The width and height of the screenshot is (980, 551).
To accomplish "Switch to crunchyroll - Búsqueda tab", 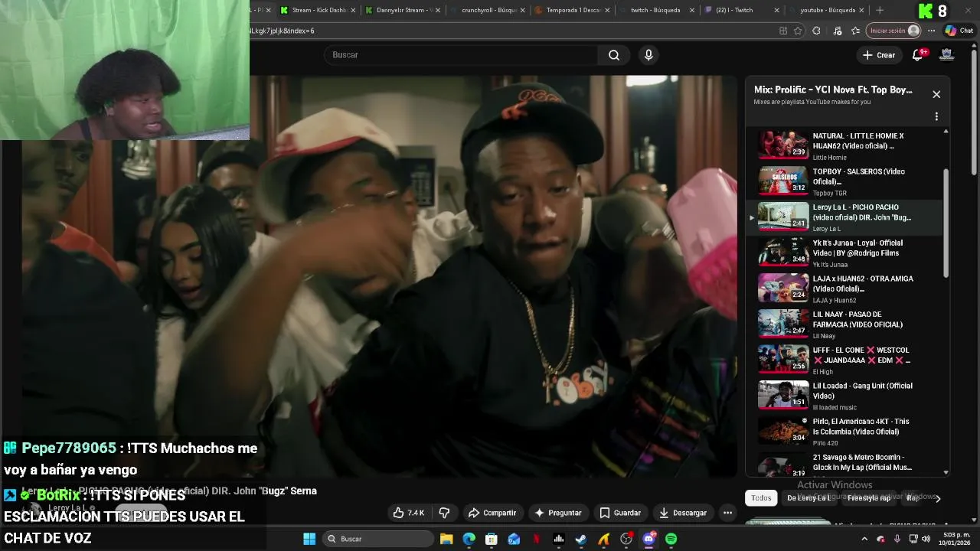I will [x=486, y=10].
